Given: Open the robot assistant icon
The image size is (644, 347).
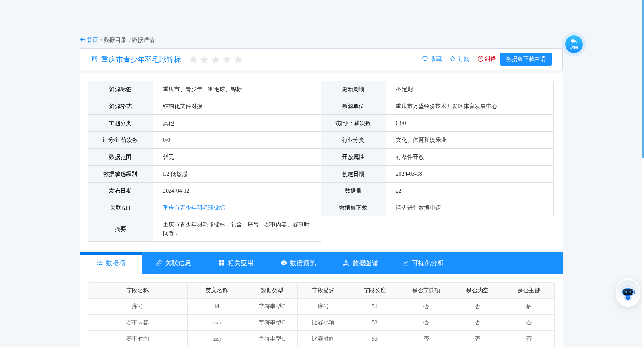Looking at the screenshot, I should (628, 293).
